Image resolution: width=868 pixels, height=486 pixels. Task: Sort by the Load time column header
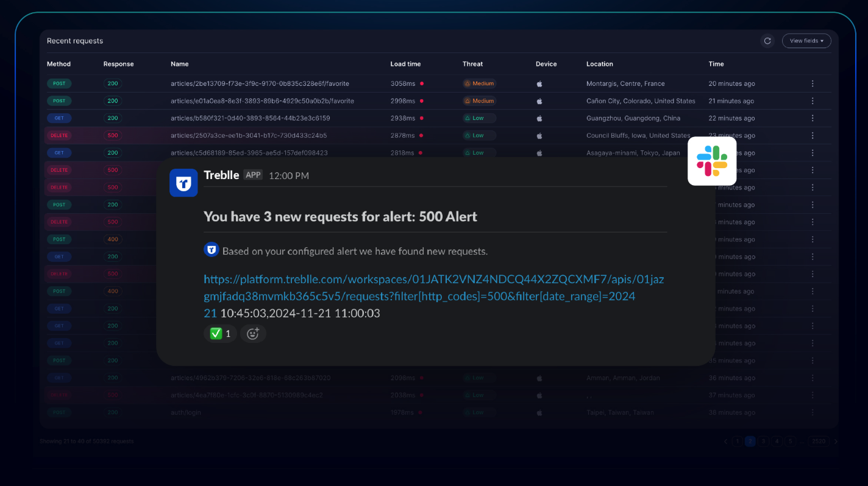(x=405, y=64)
